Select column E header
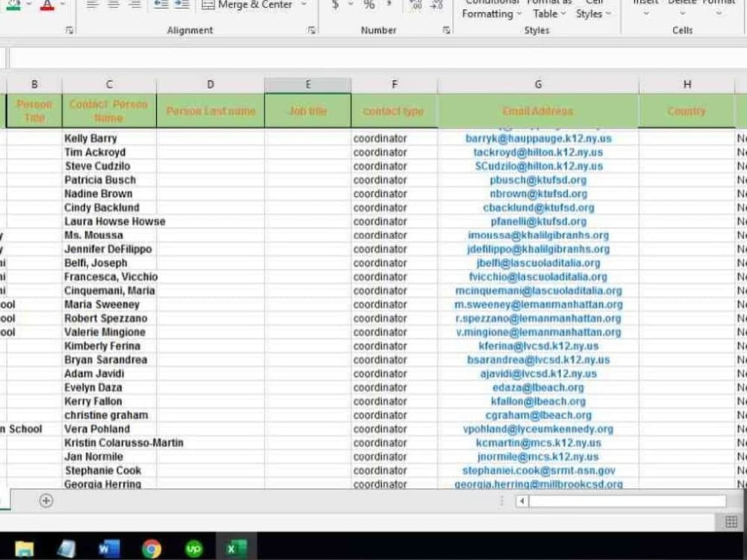This screenshot has width=747, height=560. 308,85
